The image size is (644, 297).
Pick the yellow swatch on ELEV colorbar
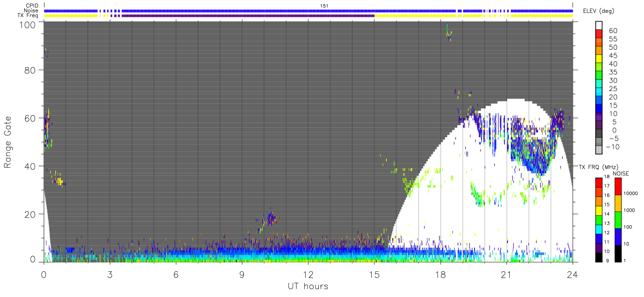coord(599,58)
